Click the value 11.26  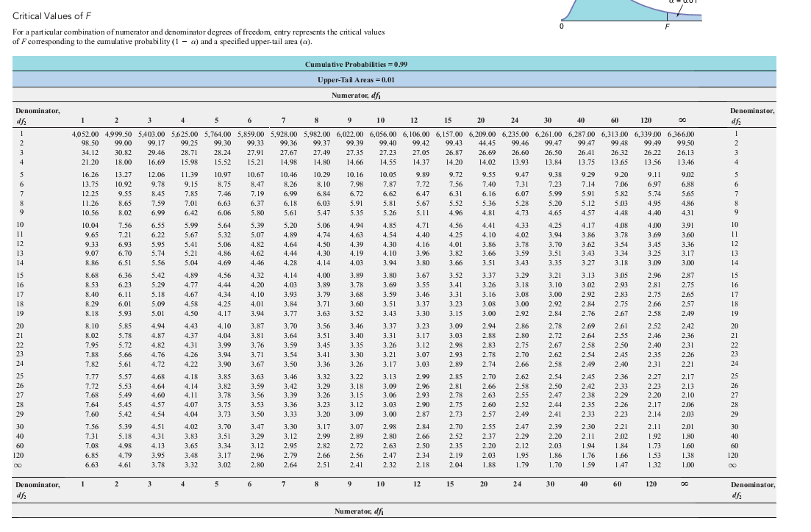pos(90,204)
